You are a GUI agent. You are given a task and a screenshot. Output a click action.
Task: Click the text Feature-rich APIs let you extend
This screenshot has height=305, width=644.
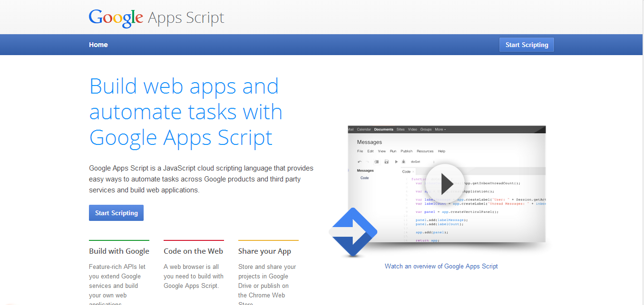point(117,285)
